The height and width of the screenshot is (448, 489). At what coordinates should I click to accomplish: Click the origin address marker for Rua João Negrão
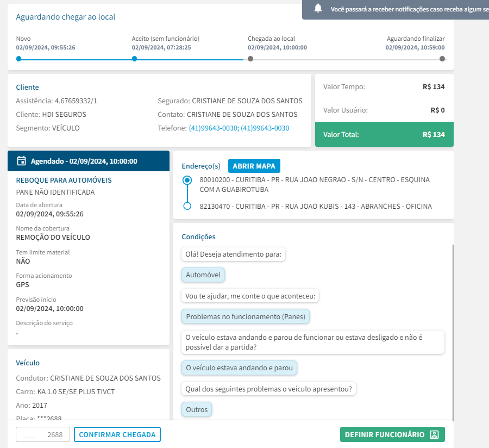point(187,179)
